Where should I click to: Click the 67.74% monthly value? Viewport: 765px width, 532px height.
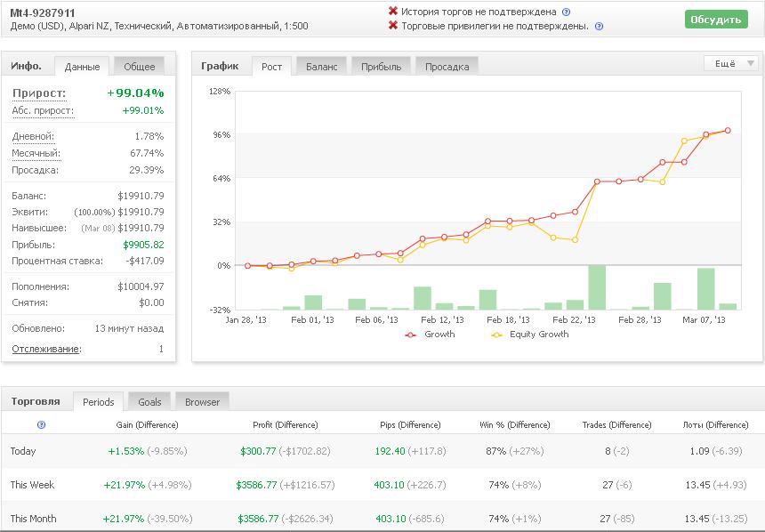pos(147,153)
